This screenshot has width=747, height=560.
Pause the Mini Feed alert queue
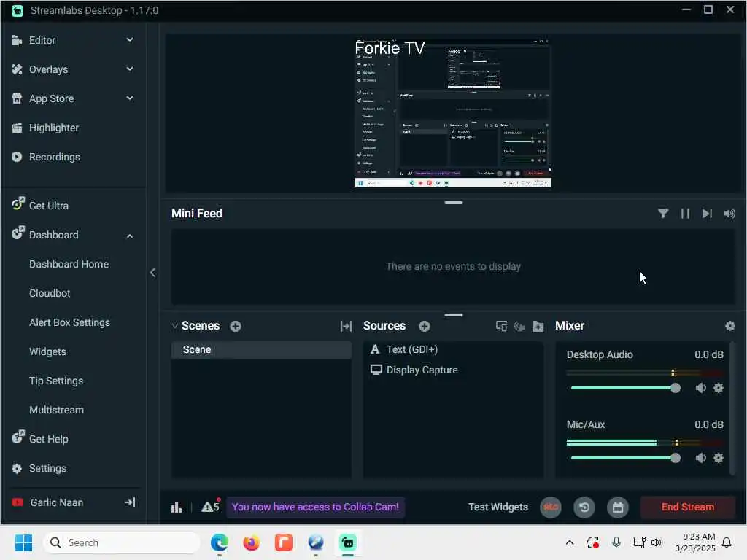(685, 214)
